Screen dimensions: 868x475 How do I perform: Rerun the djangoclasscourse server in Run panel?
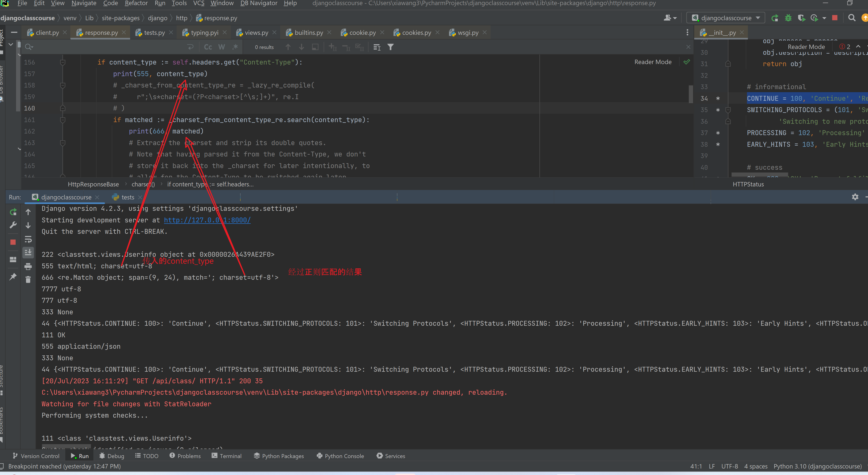(x=13, y=212)
